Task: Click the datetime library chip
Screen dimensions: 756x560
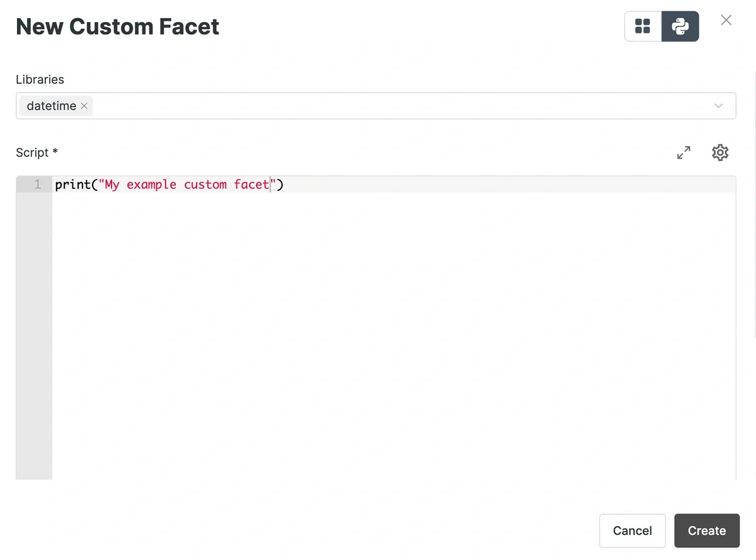Action: pyautogui.click(x=52, y=106)
